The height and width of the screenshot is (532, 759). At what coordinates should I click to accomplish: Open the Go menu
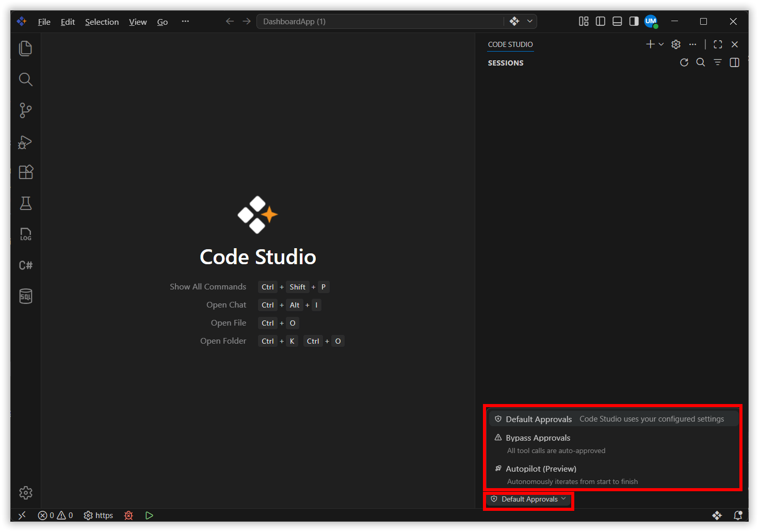coord(163,22)
